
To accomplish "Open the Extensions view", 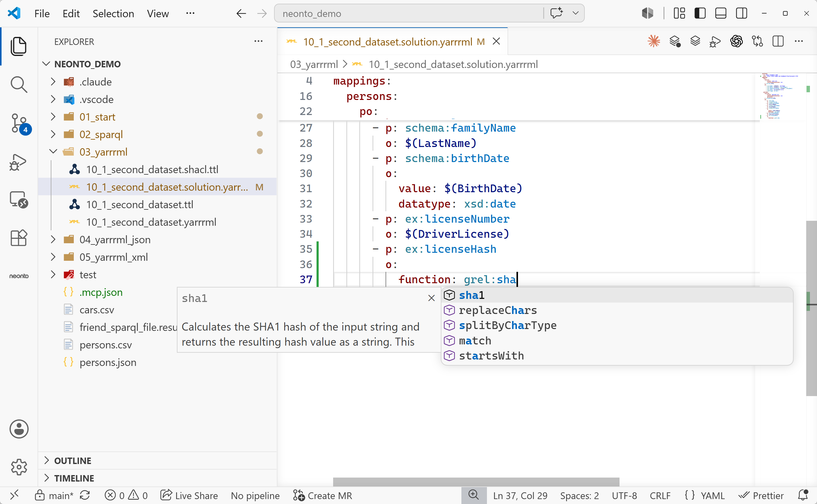I will pos(19,238).
